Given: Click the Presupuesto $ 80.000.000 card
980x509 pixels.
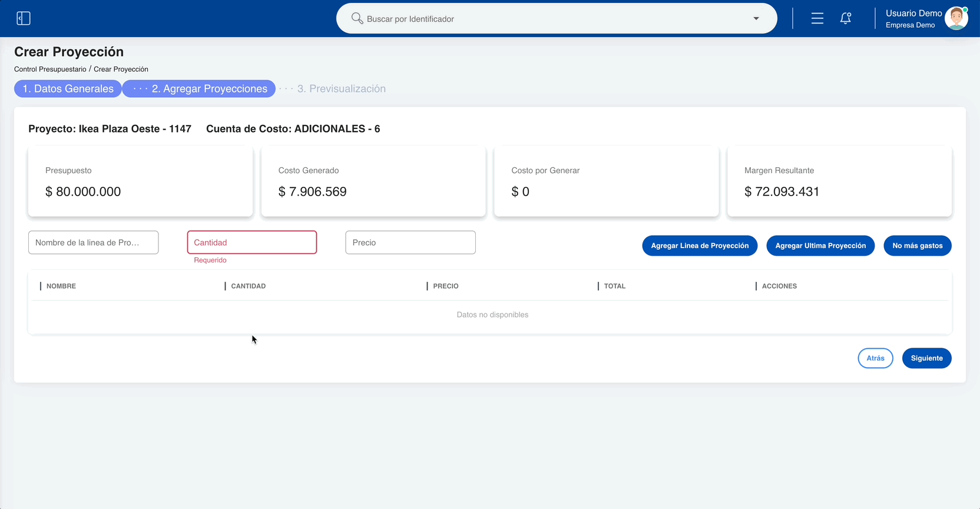Looking at the screenshot, I should (141, 181).
